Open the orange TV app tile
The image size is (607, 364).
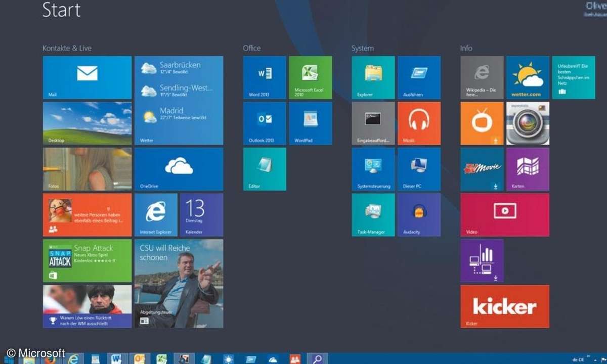(x=482, y=123)
